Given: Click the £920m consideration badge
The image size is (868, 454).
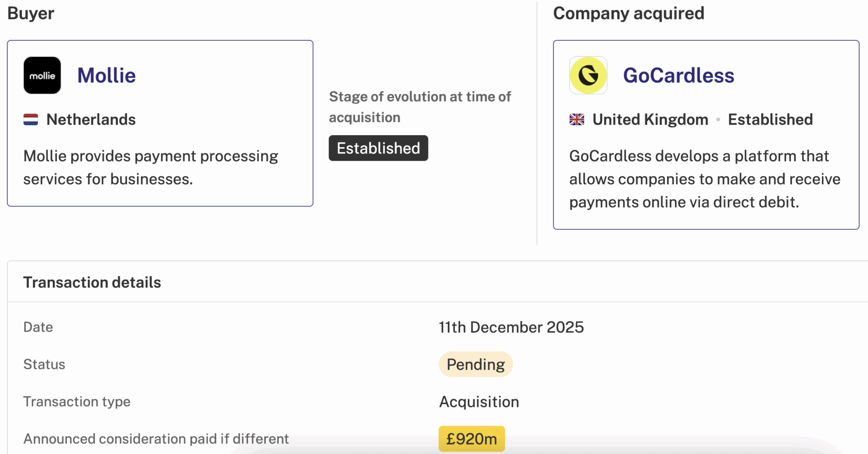Looking at the screenshot, I should click(x=471, y=439).
